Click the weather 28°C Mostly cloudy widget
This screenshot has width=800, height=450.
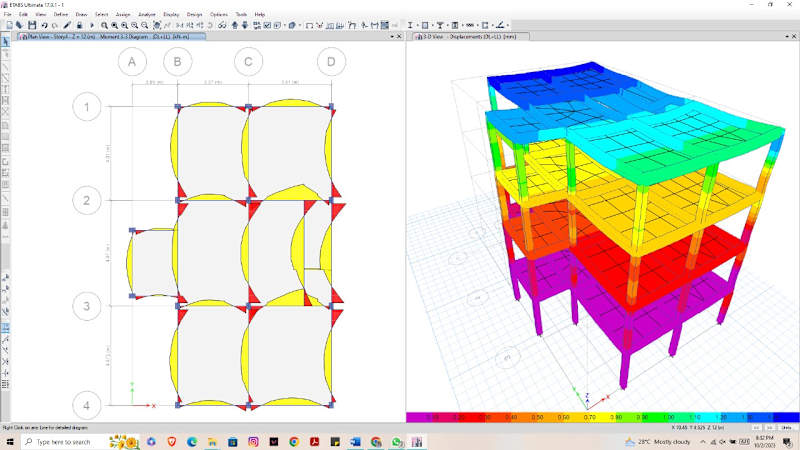click(658, 442)
